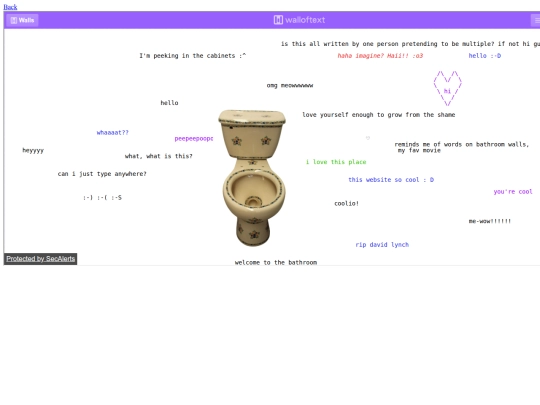540x405 pixels.
Task: Click the purple text "you're cool"
Action: coord(513,191)
